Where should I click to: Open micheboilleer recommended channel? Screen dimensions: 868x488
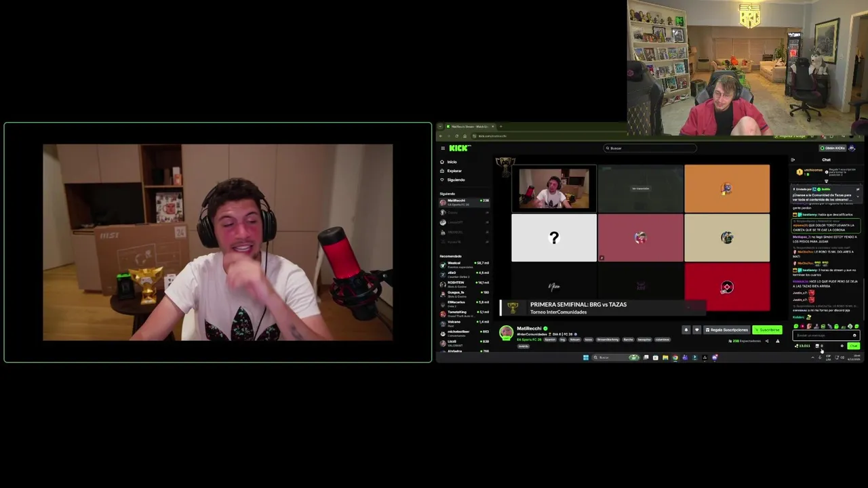[465, 333]
